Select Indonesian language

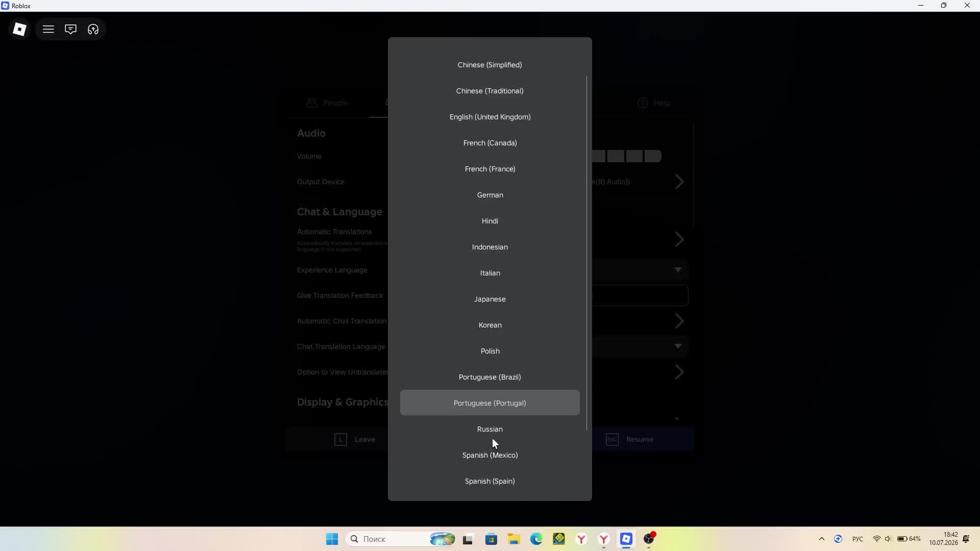coord(490,247)
